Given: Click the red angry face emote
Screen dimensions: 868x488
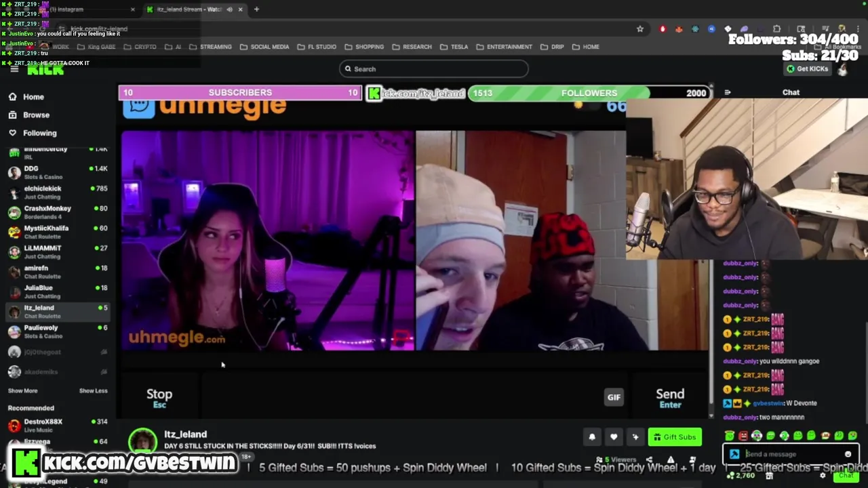Looking at the screenshot, I should click(743, 436).
